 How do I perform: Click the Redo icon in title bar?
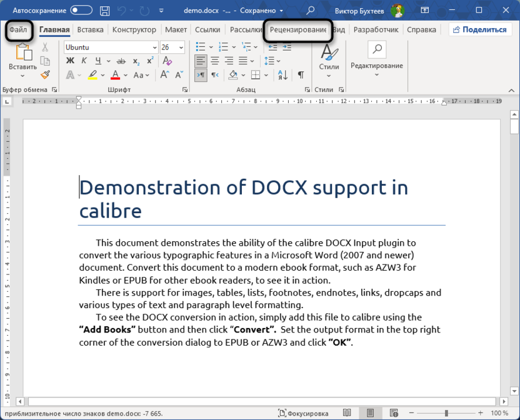tap(144, 11)
